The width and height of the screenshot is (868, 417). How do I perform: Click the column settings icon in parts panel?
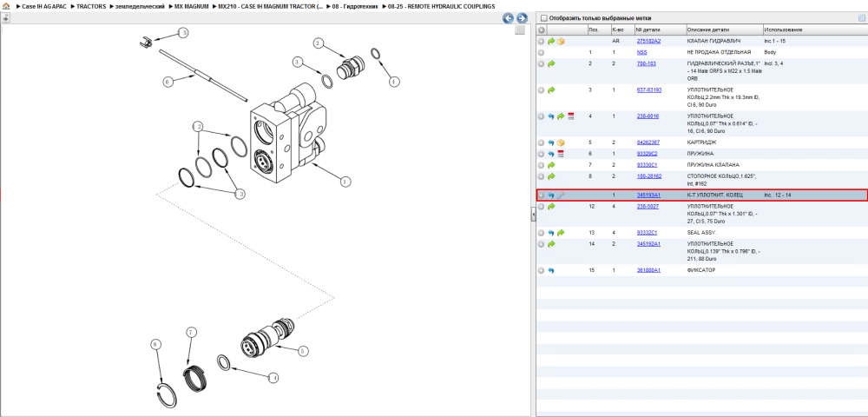861,17
